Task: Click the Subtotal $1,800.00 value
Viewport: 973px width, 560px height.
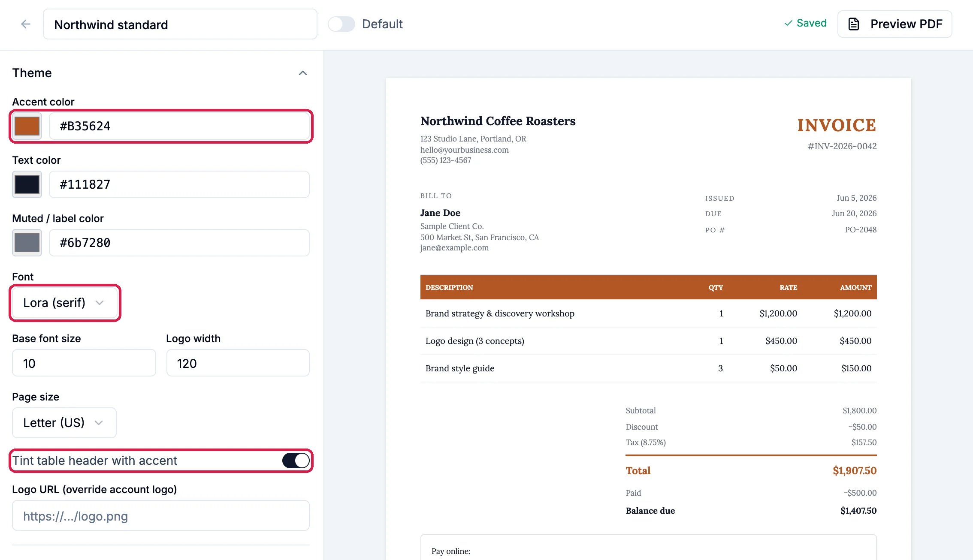Action: tap(859, 410)
